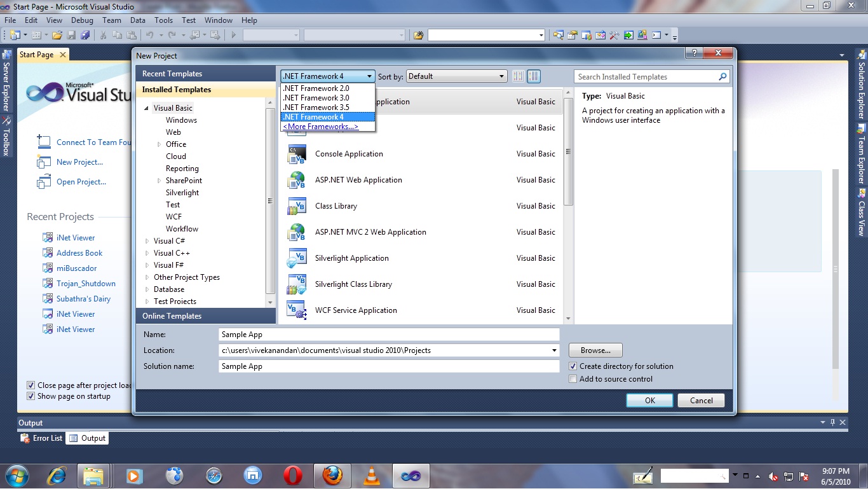Screen dimensions: 868x491
Task: Select .NET Framework 2.0 from the list
Action: click(328, 88)
